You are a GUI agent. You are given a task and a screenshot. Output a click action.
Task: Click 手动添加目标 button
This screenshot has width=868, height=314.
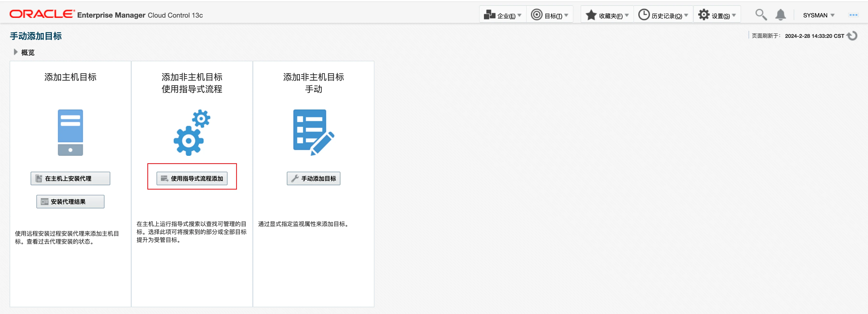(x=313, y=178)
